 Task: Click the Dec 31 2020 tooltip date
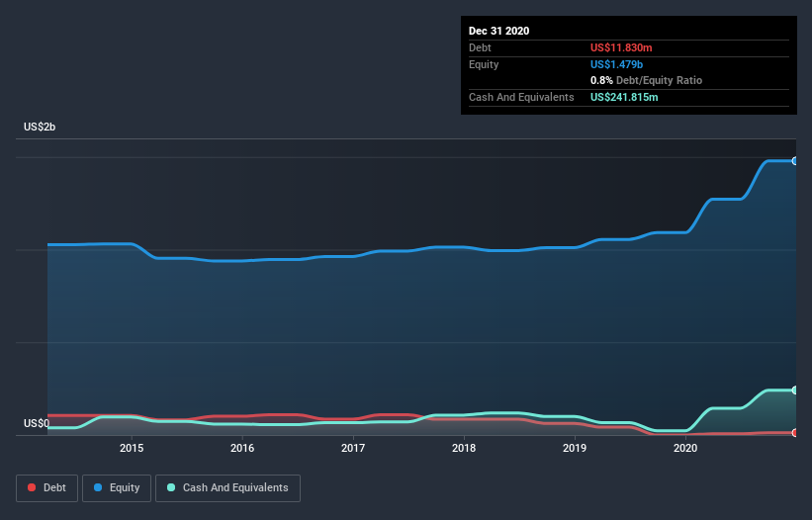[498, 31]
